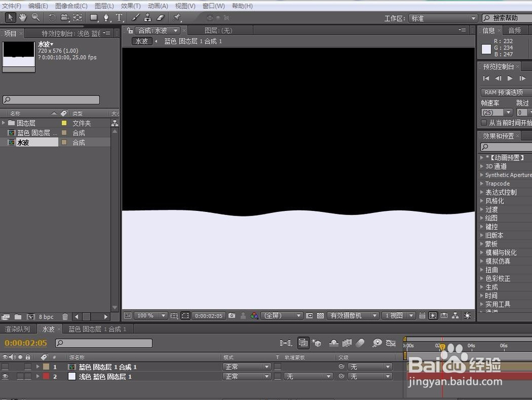This screenshot has height=400, width=532.
Task: Select the Selection arrow tool
Action: click(x=10, y=18)
